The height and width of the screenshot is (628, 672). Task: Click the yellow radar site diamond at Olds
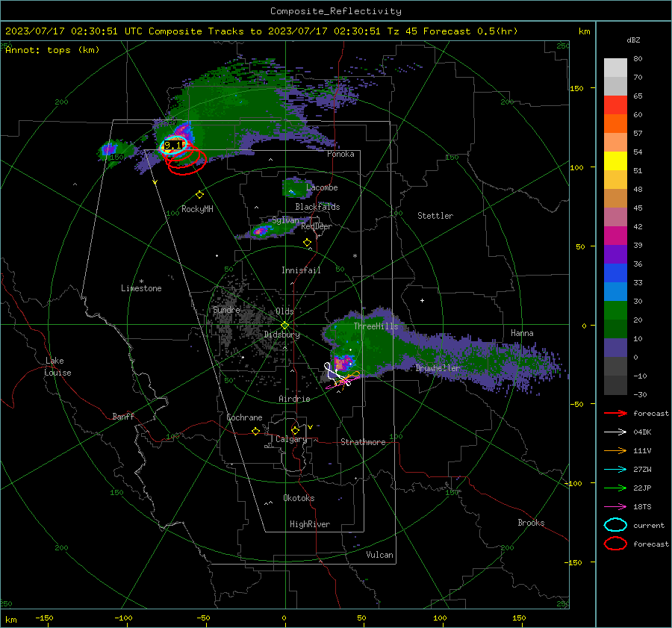click(x=284, y=326)
